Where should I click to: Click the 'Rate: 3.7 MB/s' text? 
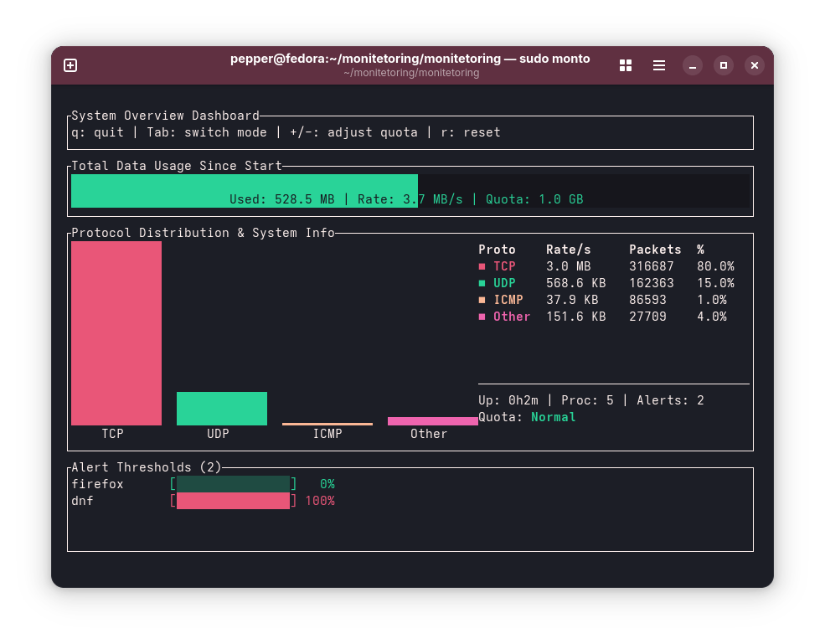(410, 199)
